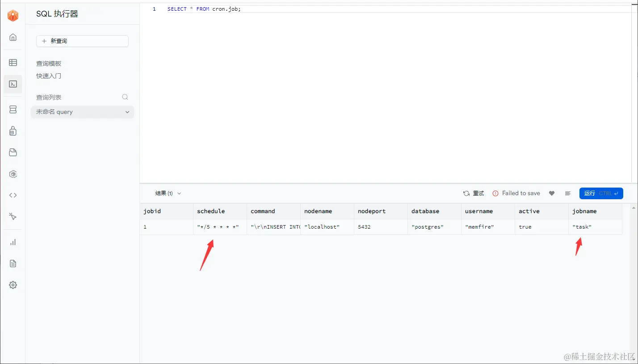The height and width of the screenshot is (364, 638).
Task: Click the active column header
Action: [x=541, y=211]
